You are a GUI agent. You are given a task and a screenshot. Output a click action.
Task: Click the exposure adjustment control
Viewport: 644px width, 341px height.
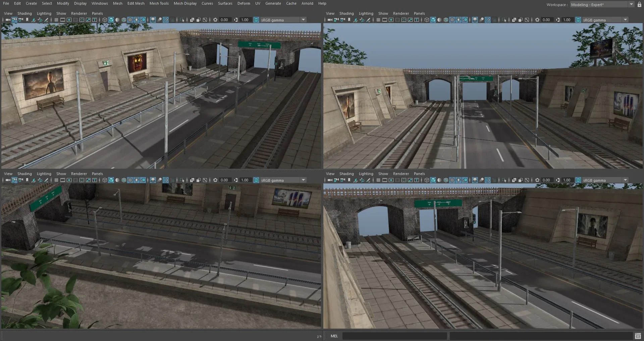(215, 20)
